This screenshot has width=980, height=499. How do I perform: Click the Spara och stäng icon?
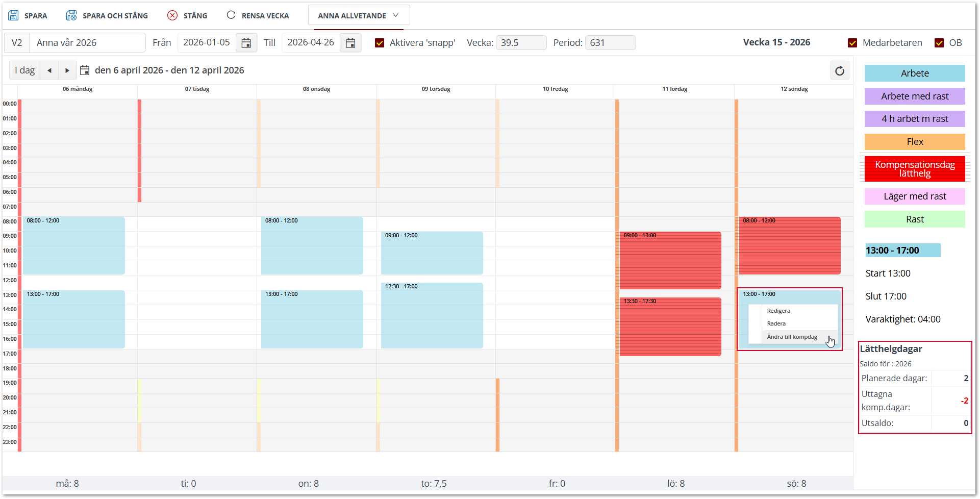(x=71, y=15)
